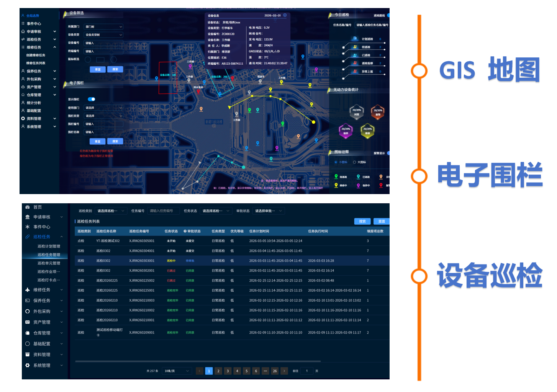Open 巡检计划管理 in the sidebar
557x392 pixels.
point(49,246)
